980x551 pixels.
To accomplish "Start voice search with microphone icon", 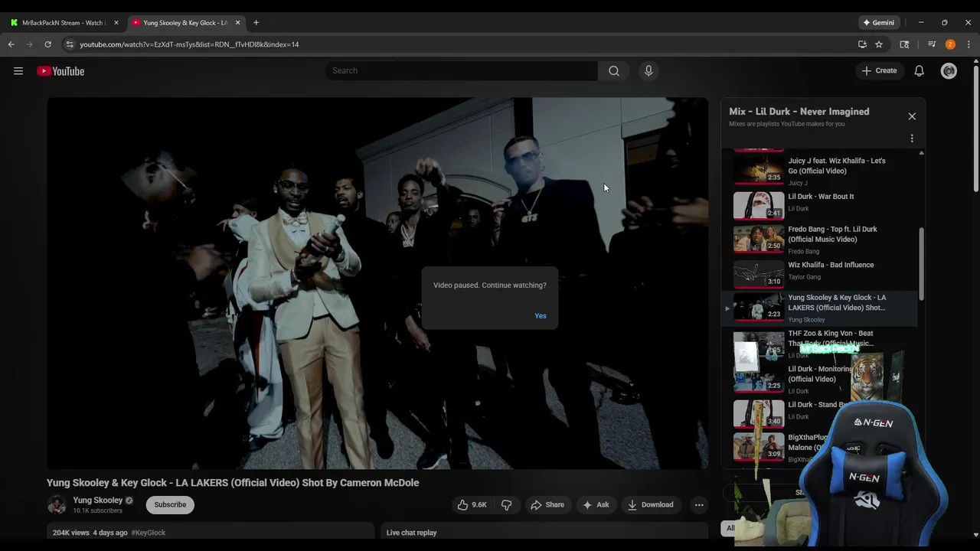I will tap(648, 71).
